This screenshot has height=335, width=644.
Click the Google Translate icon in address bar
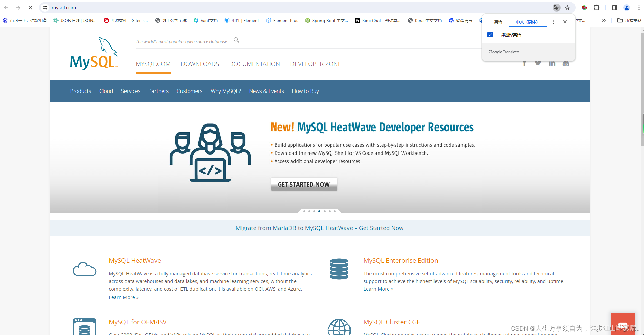pyautogui.click(x=556, y=8)
